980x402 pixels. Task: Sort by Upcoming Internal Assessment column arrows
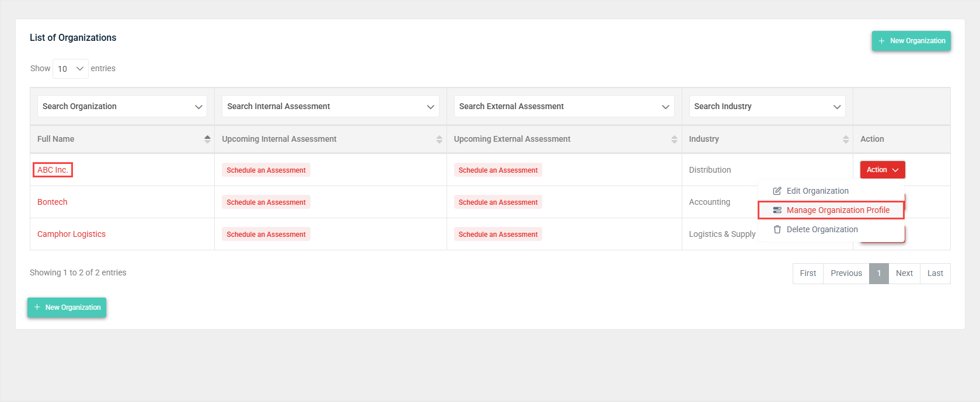click(439, 139)
